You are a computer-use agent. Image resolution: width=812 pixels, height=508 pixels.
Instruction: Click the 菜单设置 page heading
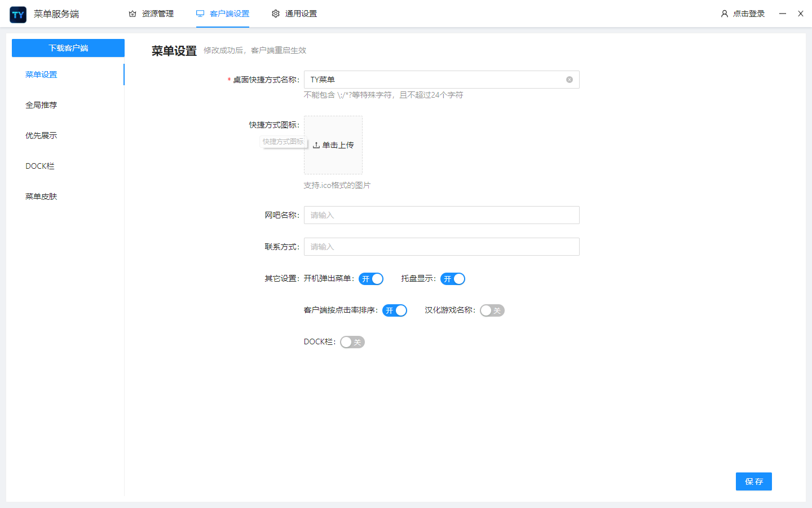tap(174, 51)
